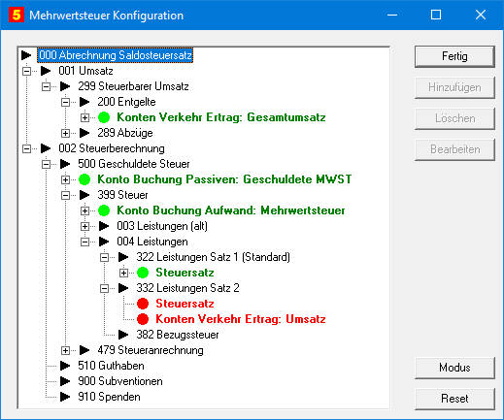The image size is (504, 420).
Task: Select 000 Abrechnung Saldosteuersatz root item
Action: point(116,55)
